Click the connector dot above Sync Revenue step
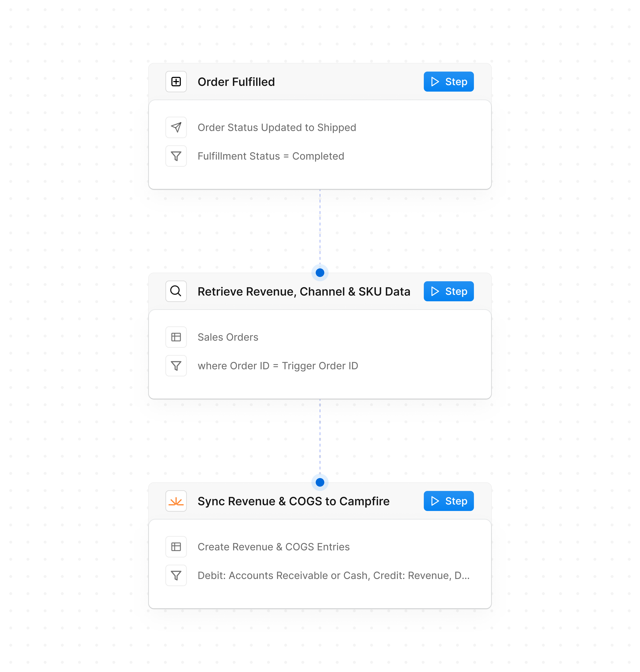The height and width of the screenshot is (672, 640). [x=320, y=482]
